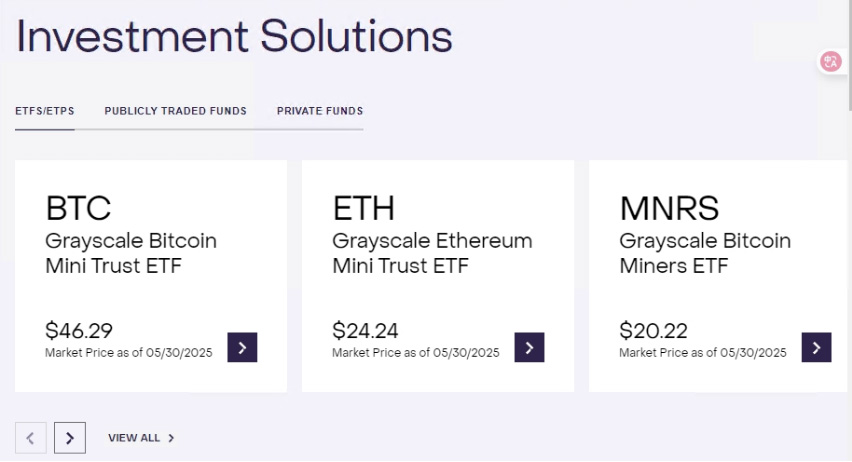Open the MNRS fund arrow button
This screenshot has height=462, width=852.
tap(816, 347)
